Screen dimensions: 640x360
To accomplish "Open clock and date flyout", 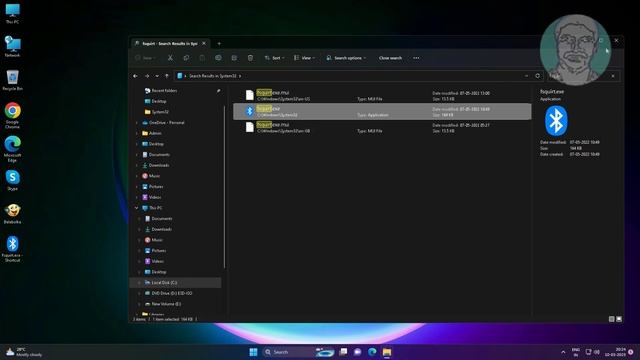I will point(616,352).
